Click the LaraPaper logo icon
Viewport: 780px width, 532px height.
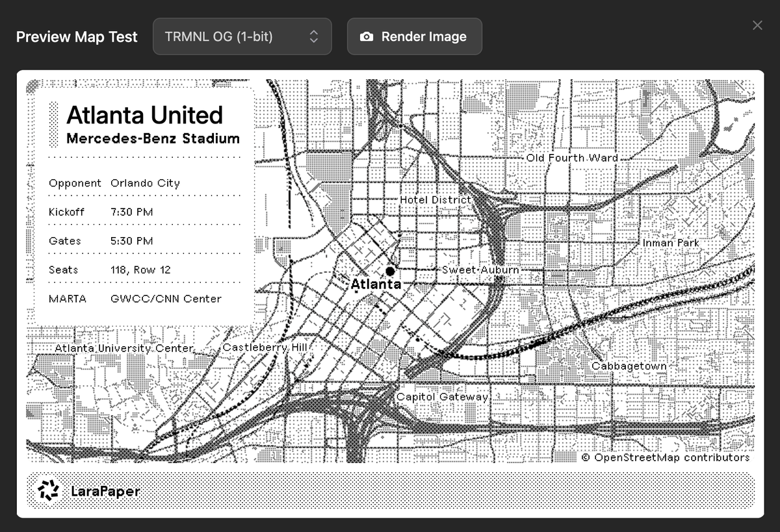tap(48, 491)
